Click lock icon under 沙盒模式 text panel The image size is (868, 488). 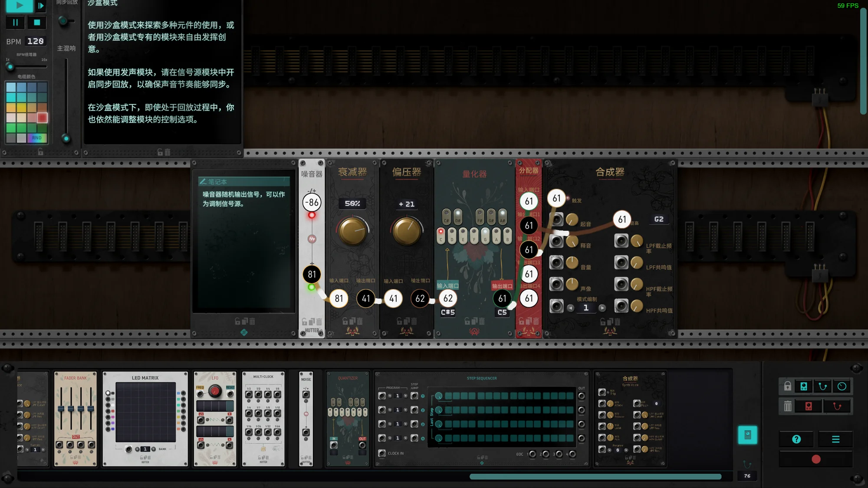[160, 152]
